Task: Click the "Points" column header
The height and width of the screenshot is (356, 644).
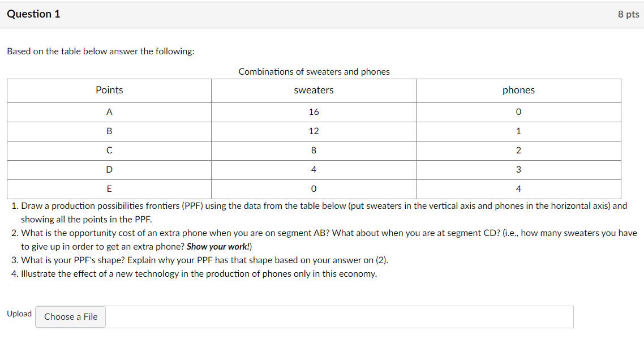Action: [x=109, y=90]
